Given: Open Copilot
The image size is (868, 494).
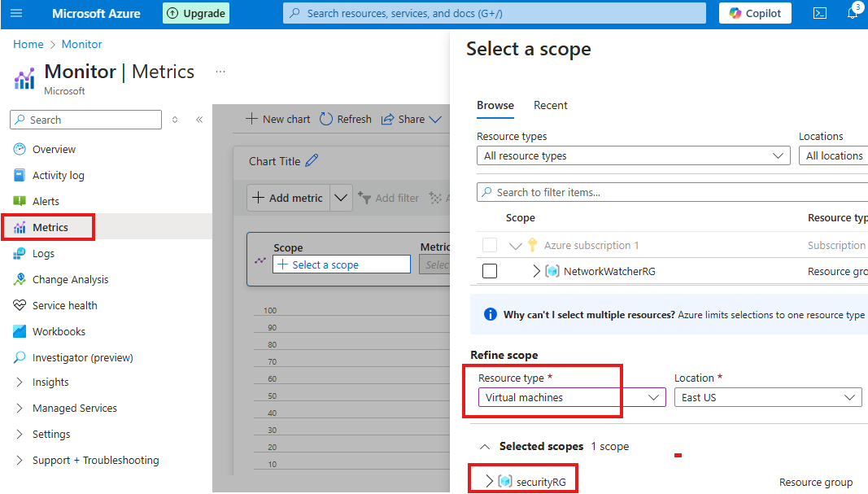Looking at the screenshot, I should (x=755, y=13).
